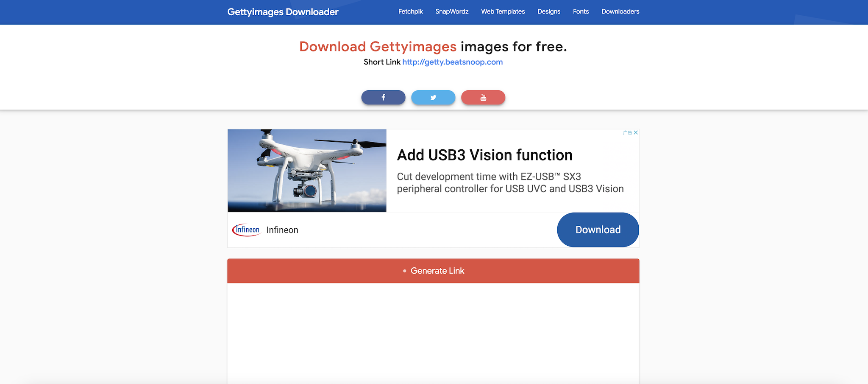
Task: Click the 'Download Gettyimages images for free.' heading
Action: pyautogui.click(x=433, y=46)
